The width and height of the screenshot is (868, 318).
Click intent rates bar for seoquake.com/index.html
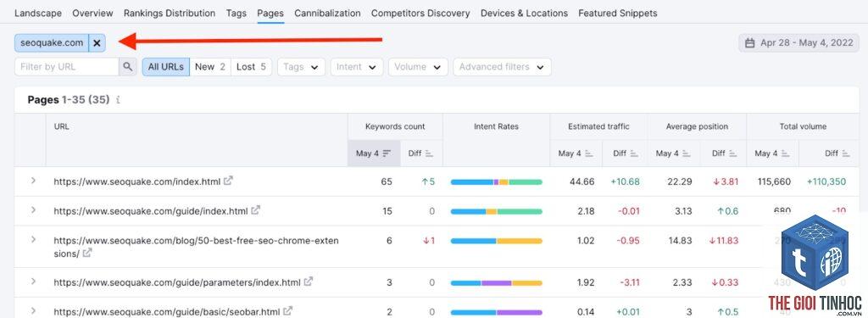point(496,181)
